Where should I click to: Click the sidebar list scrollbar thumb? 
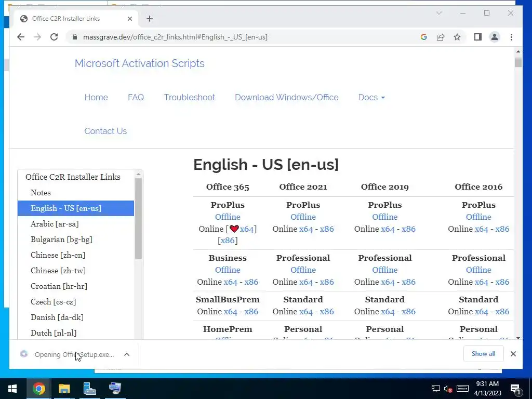point(138,219)
